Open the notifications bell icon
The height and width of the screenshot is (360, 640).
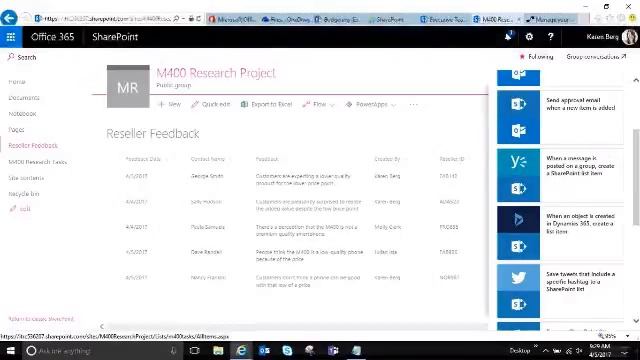point(508,37)
